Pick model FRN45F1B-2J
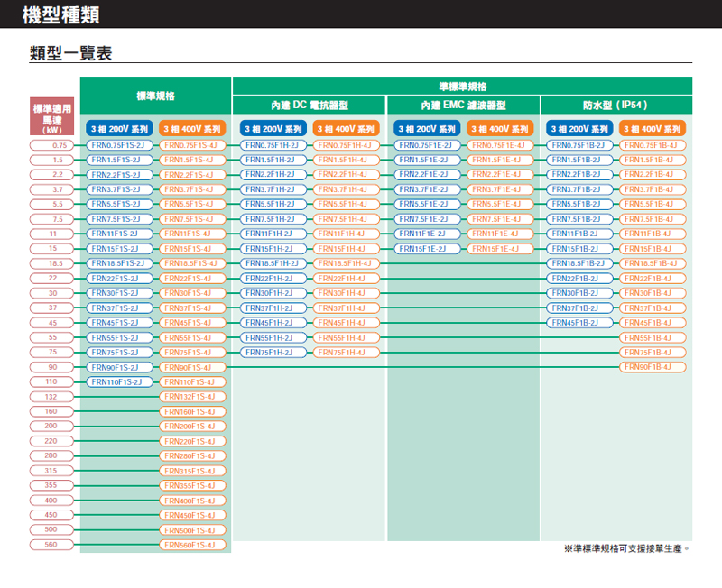This screenshot has height=588, width=722. [581, 323]
